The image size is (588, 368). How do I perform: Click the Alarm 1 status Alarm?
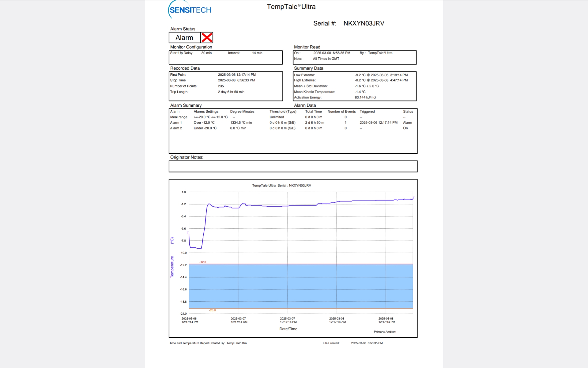(407, 123)
